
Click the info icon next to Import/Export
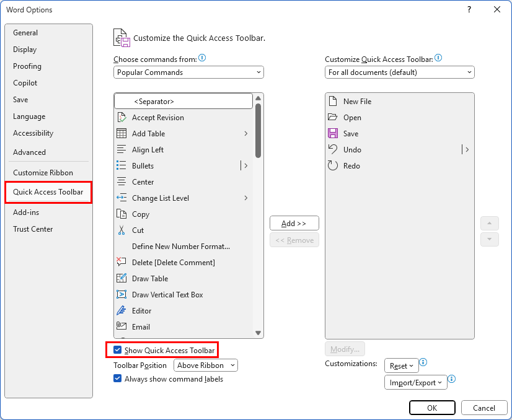pos(452,379)
